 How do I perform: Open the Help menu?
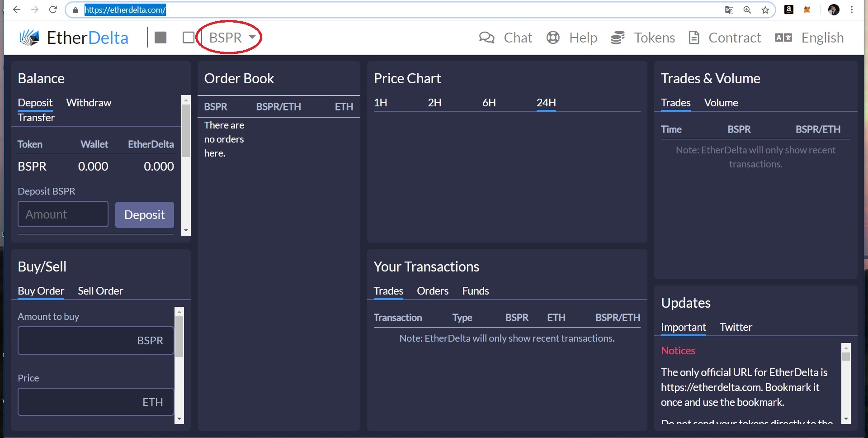coord(583,38)
